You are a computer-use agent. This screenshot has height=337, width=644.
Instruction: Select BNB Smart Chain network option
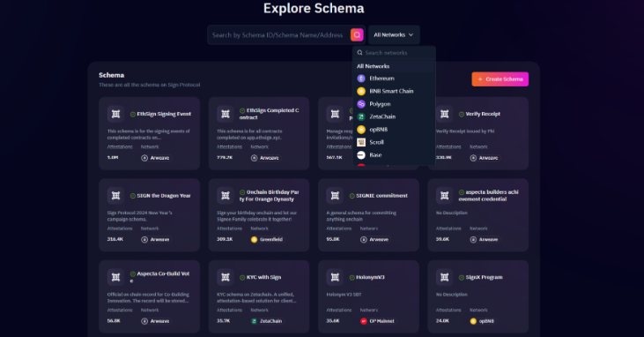395,91
